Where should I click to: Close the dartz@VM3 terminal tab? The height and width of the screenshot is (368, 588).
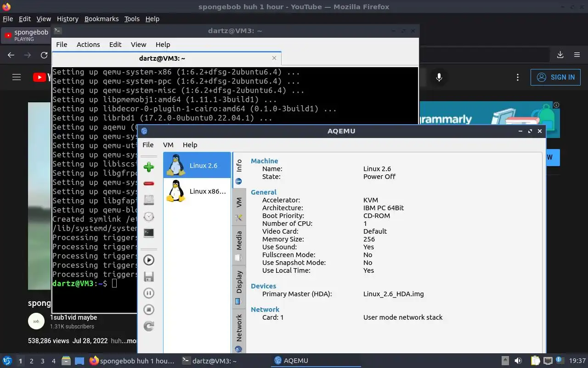(x=274, y=58)
